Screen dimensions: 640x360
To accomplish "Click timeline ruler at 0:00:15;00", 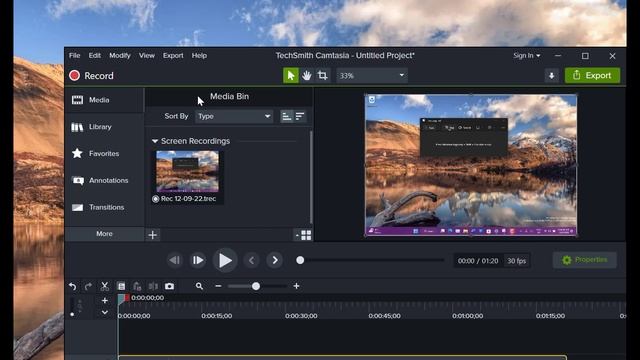I will click(x=217, y=316).
